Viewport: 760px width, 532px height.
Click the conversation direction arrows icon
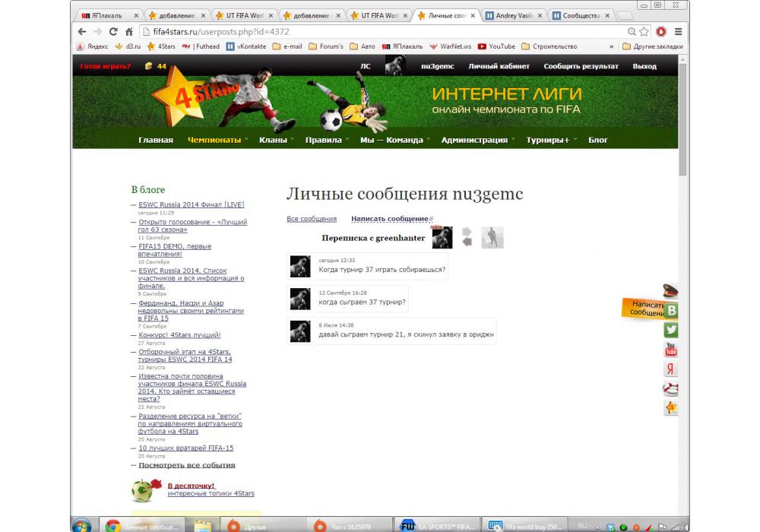467,237
